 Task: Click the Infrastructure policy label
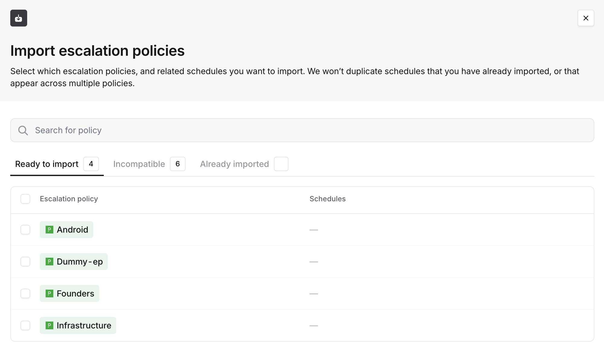(x=84, y=325)
